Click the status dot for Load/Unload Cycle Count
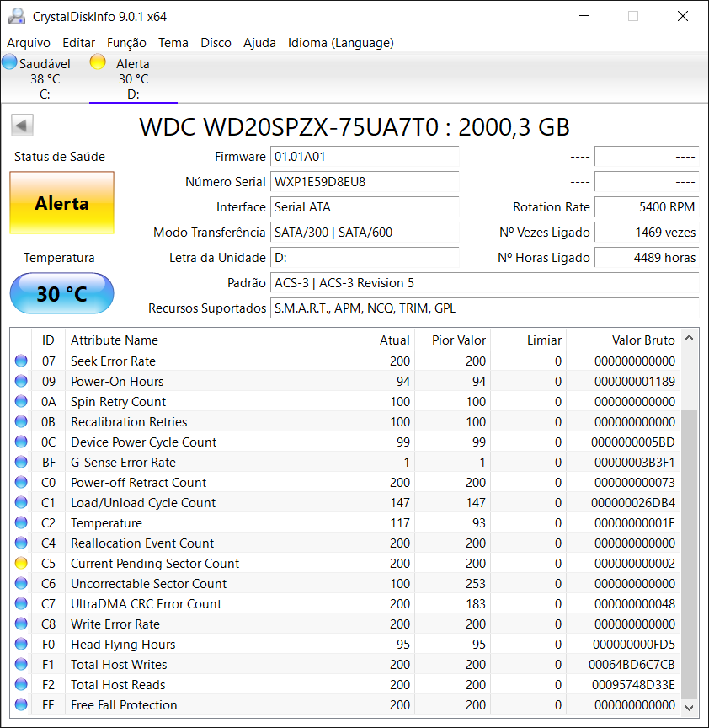 (21, 502)
